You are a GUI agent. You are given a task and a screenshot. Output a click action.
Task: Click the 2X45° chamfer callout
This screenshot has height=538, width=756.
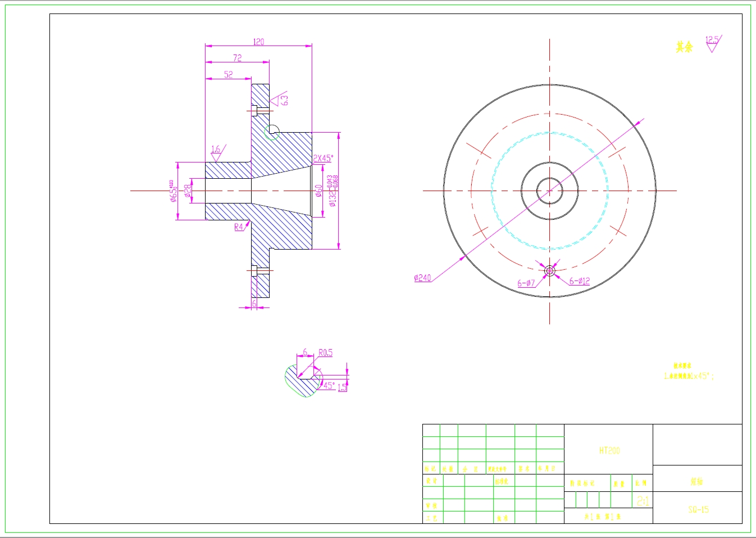[323, 159]
